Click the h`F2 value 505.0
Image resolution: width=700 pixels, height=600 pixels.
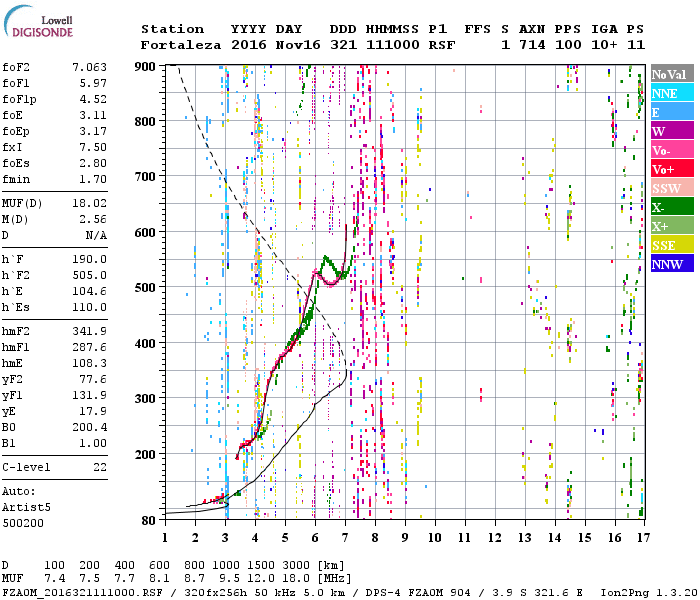(89, 275)
